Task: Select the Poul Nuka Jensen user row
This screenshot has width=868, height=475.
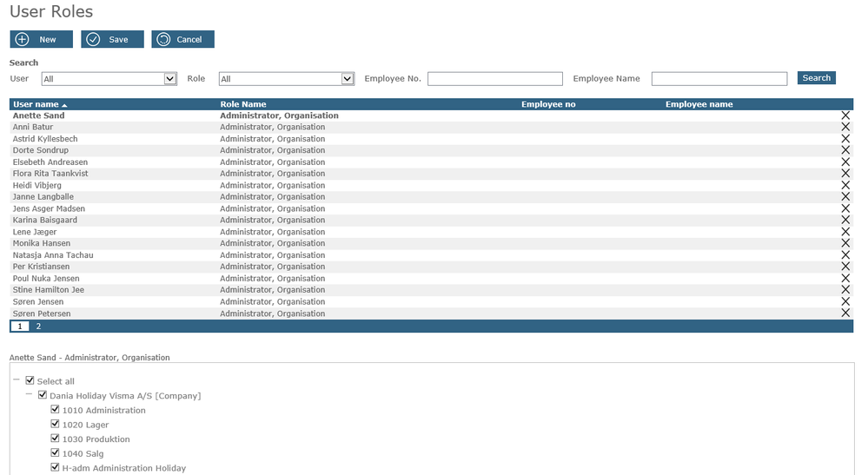Action: (x=431, y=278)
